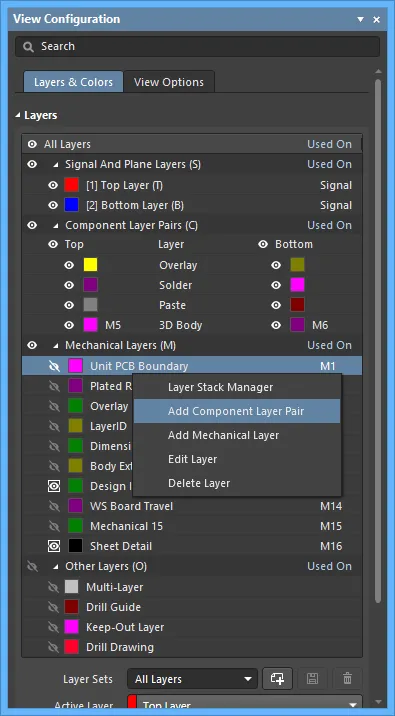Click the red Top Layer color swatch
This screenshot has height=716, width=395.
coord(72,185)
